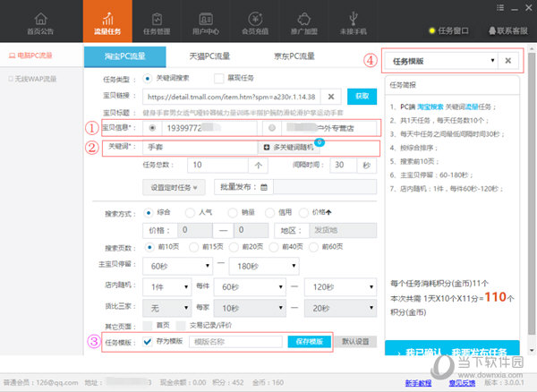Click the 获取 button
The image size is (537, 392).
tap(361, 96)
